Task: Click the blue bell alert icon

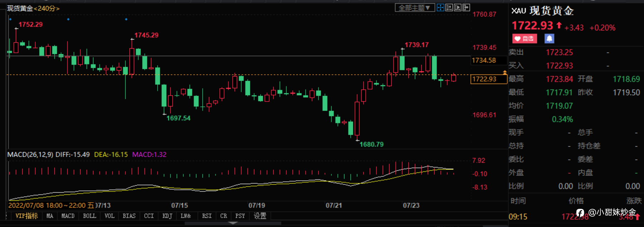Action: tap(549, 39)
